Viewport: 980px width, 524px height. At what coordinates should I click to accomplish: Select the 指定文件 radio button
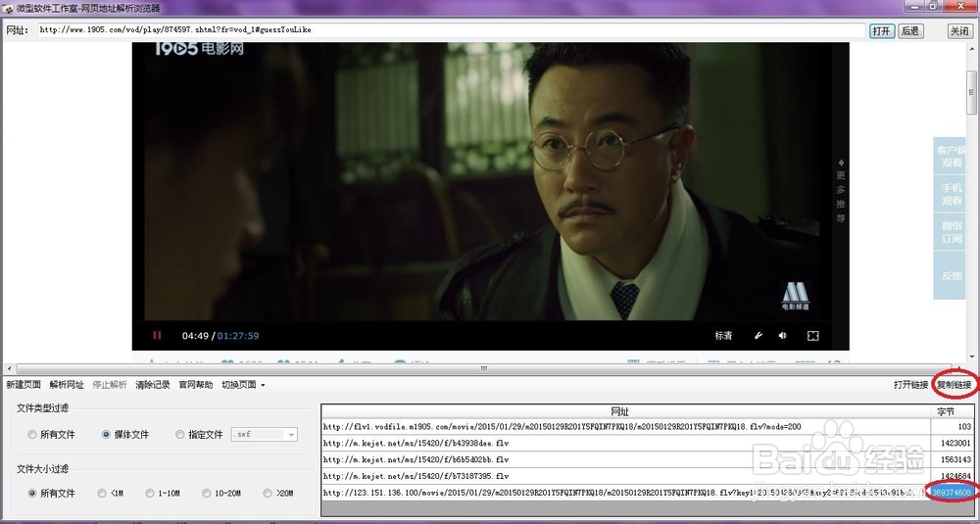pos(199,435)
